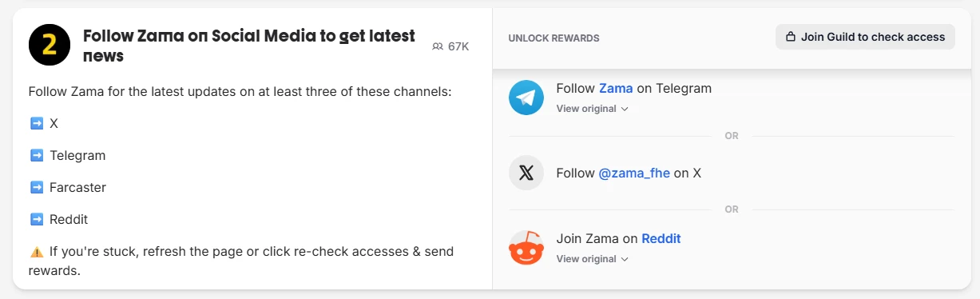Click the arrow emoji beside X

(x=36, y=123)
